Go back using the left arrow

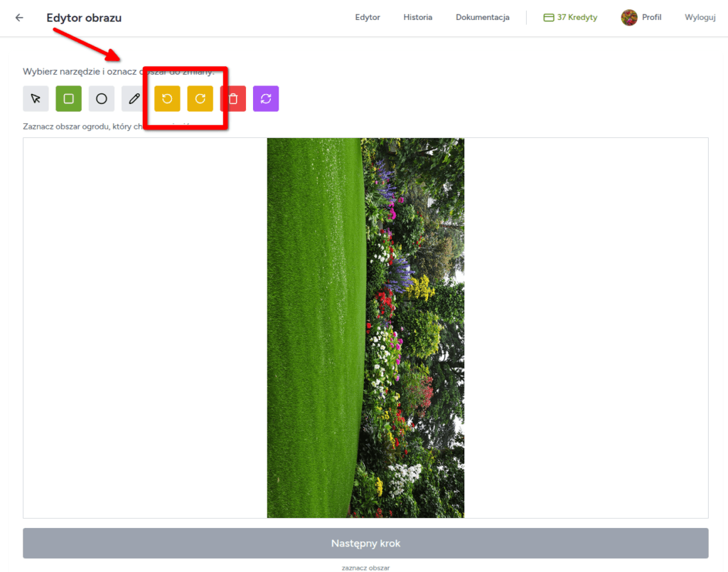(19, 18)
